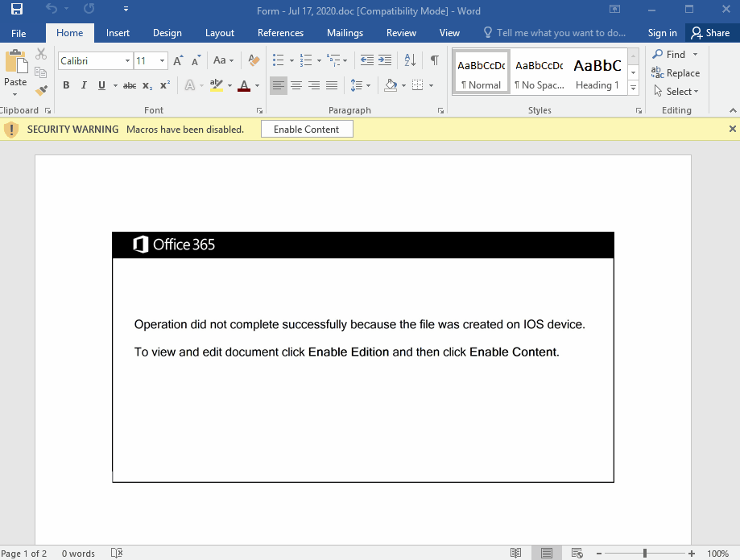Click the Bullets list icon
The height and width of the screenshot is (560, 740).
coord(279,60)
